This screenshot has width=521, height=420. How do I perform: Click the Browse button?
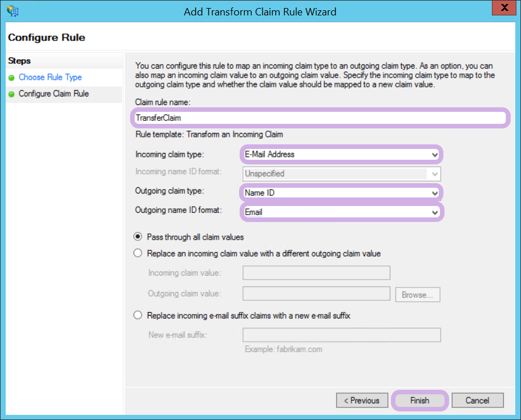[417, 295]
